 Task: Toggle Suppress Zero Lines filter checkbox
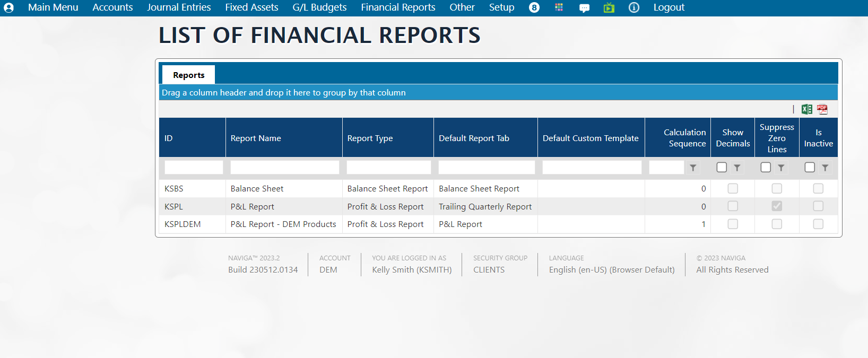click(766, 168)
